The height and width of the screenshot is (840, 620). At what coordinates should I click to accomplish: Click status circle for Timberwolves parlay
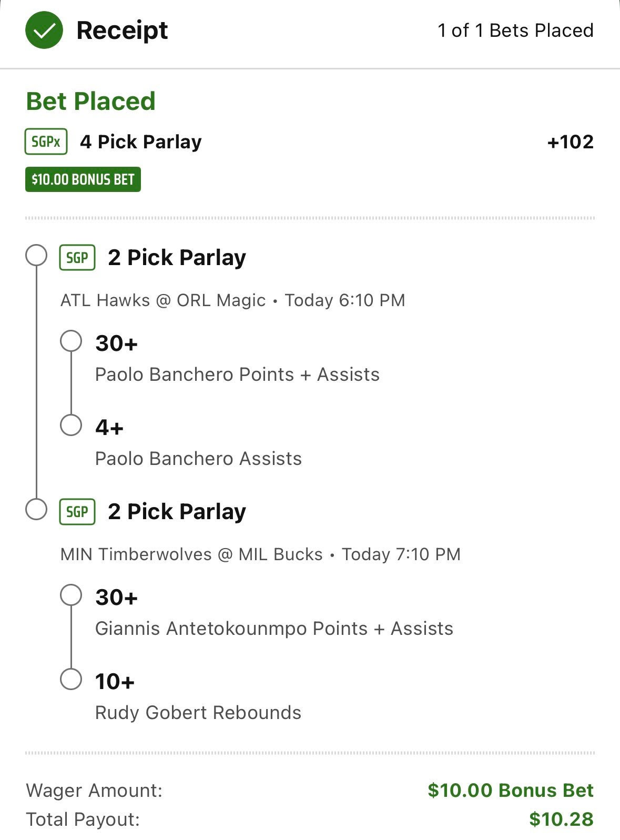[x=36, y=510]
